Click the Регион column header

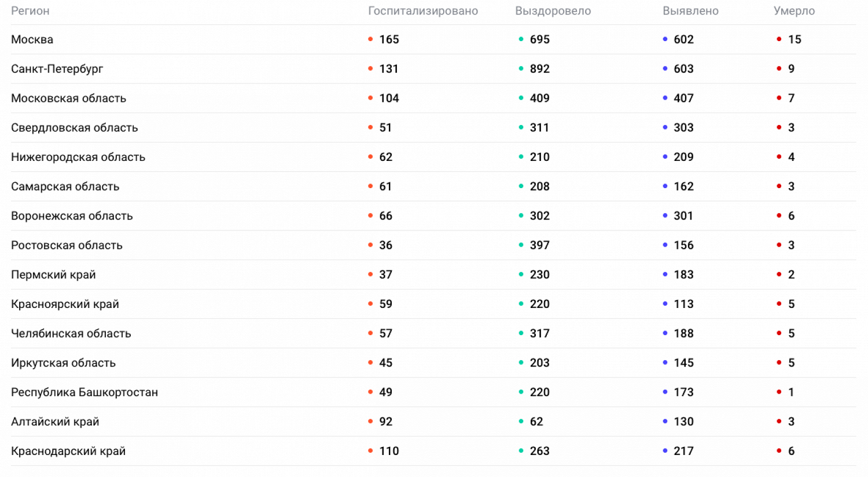coord(30,11)
